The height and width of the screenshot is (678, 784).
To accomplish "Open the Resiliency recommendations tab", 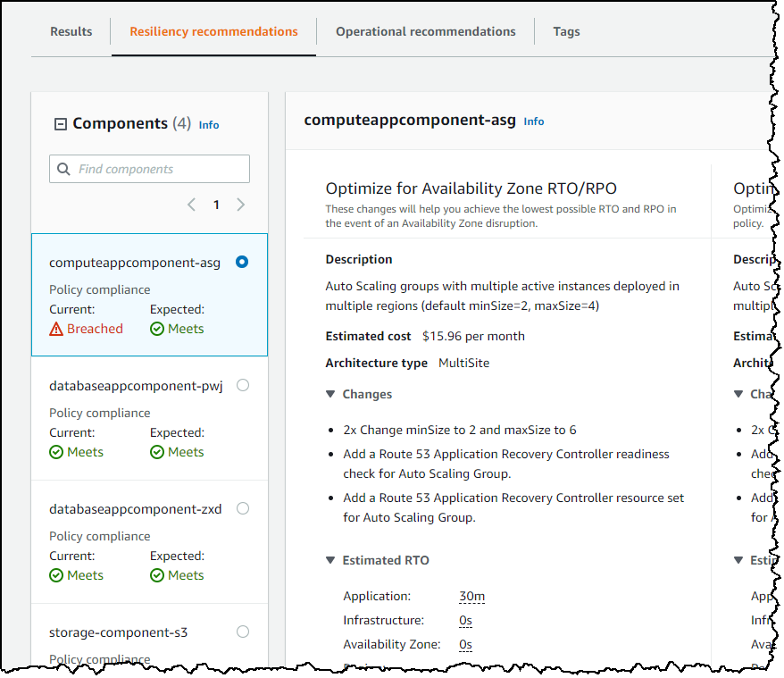I will (x=213, y=31).
